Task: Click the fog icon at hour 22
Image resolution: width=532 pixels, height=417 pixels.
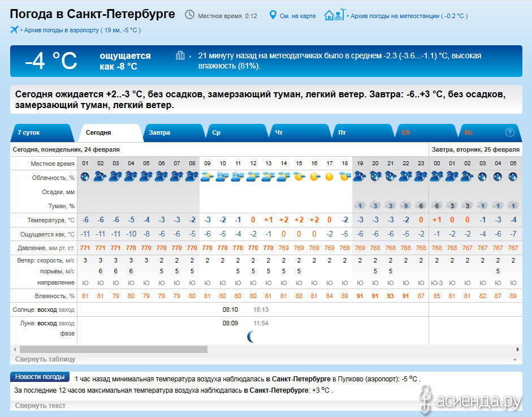Action: pyautogui.click(x=406, y=205)
